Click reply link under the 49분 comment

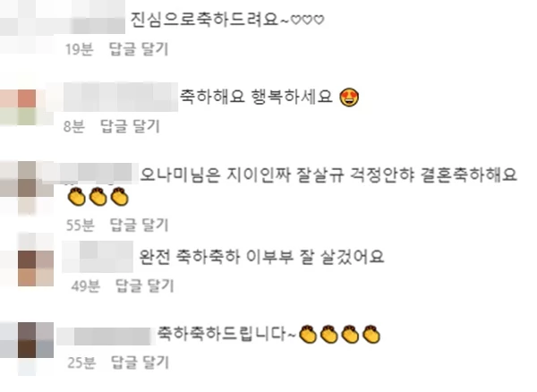click(x=144, y=285)
